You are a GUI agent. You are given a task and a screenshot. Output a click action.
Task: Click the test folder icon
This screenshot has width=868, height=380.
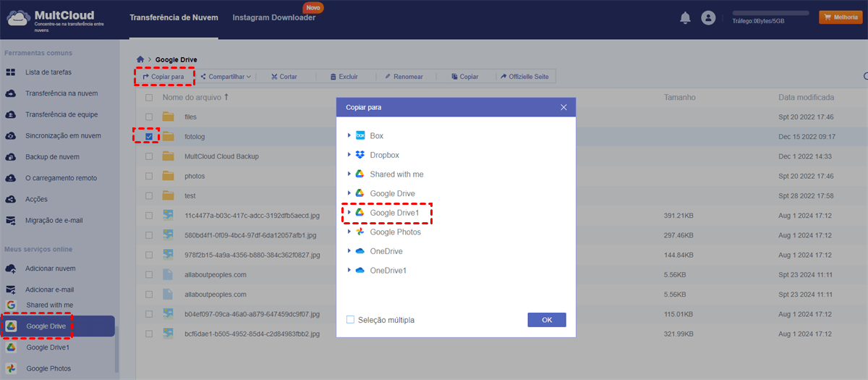(x=169, y=195)
